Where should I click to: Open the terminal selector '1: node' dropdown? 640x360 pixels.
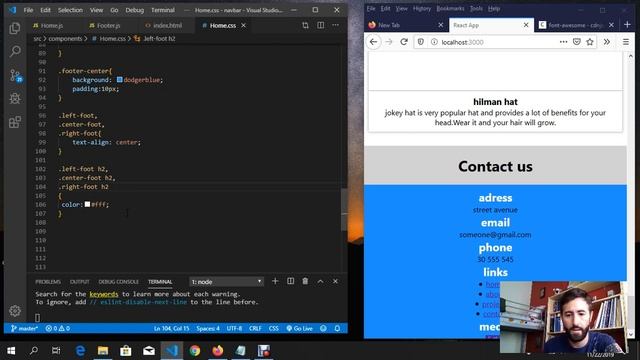(227, 282)
